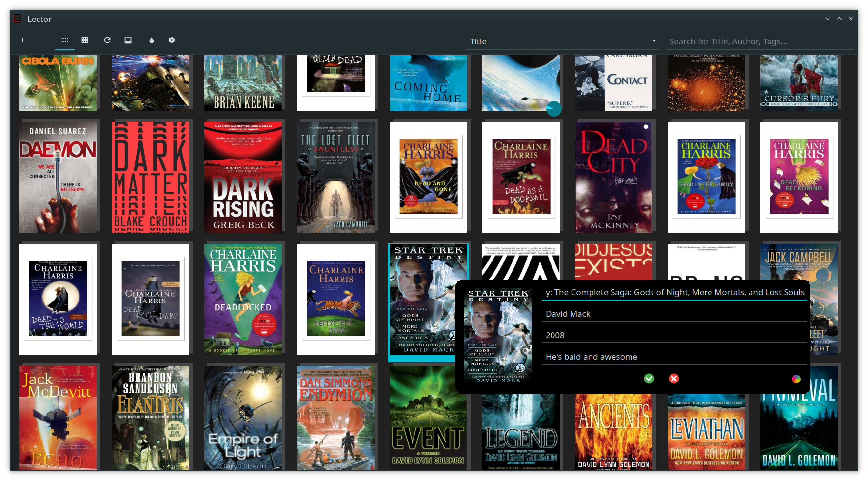The height and width of the screenshot is (481, 868).
Task: Open the Brian Keene book cover
Action: coord(243,83)
